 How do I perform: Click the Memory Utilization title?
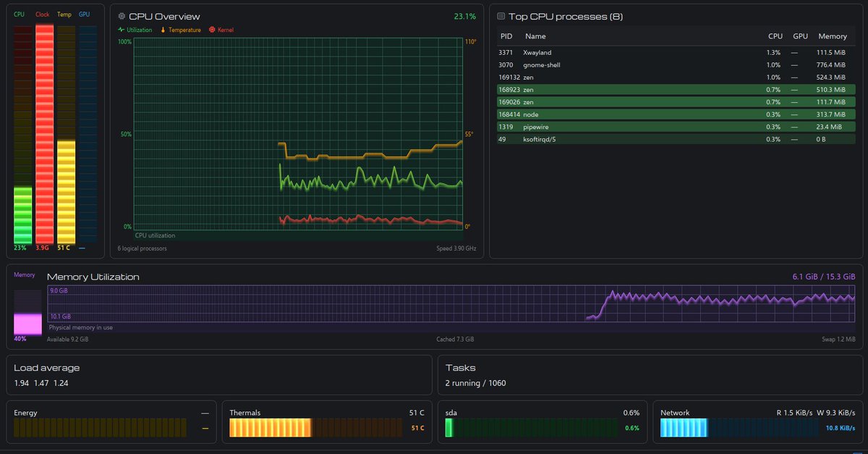pos(93,277)
